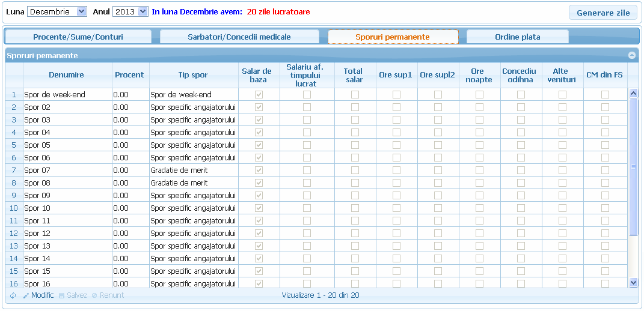Click the Vizualizare 1 - 20 din 20 text

(320, 295)
